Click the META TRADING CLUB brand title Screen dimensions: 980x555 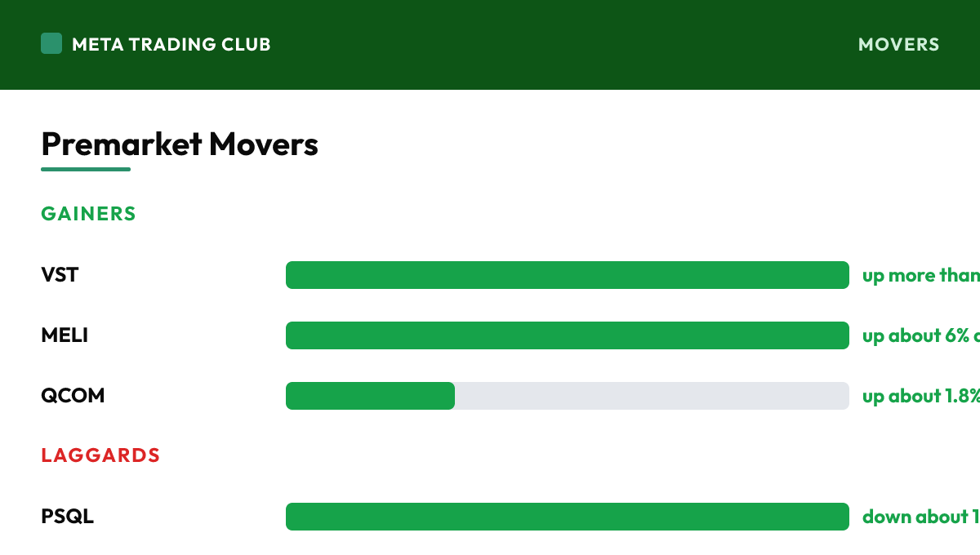click(x=171, y=44)
